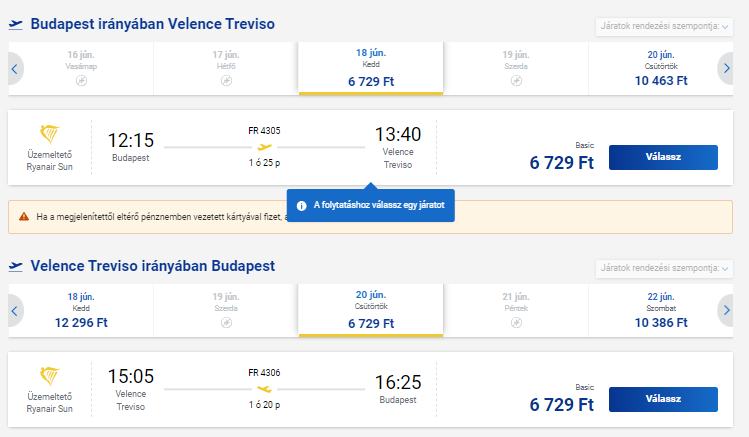749x437 pixels.
Task: Click the next dates arrow for return flights
Action: coord(726,310)
